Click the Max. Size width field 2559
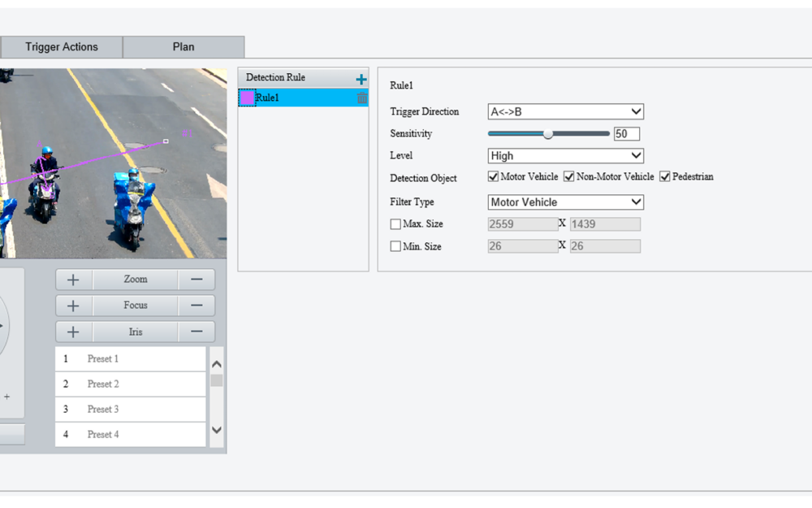Screen dimensions: 812x508 tap(523, 224)
